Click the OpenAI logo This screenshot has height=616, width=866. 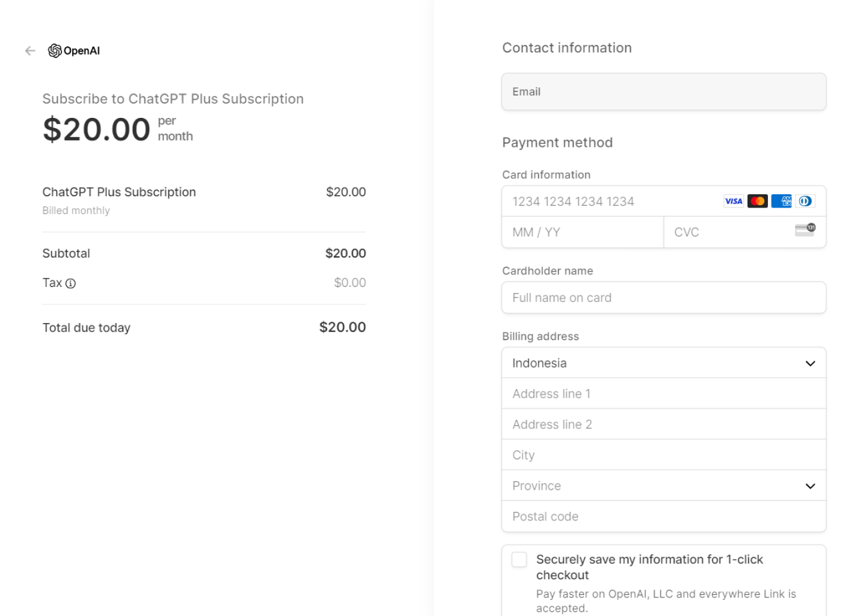pos(74,51)
